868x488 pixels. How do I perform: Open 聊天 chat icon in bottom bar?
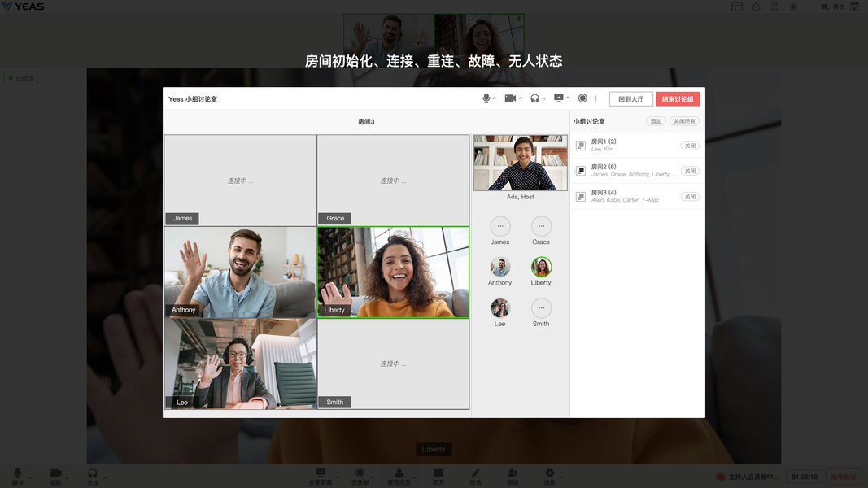[438, 473]
